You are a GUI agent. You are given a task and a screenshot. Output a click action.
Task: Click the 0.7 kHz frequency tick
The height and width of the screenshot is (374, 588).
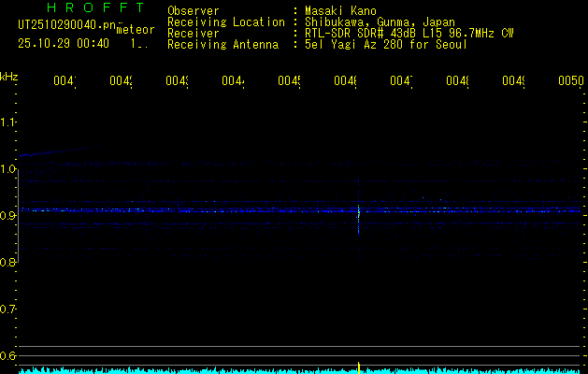pos(8,309)
